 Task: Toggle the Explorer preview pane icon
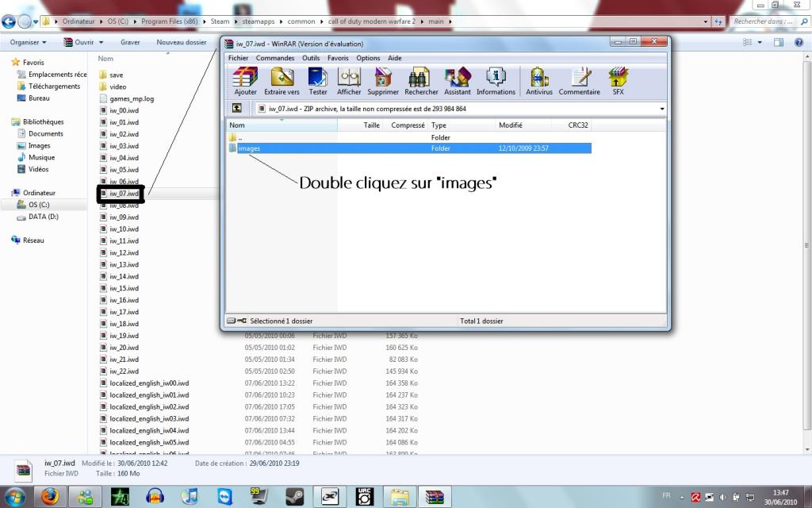click(779, 43)
